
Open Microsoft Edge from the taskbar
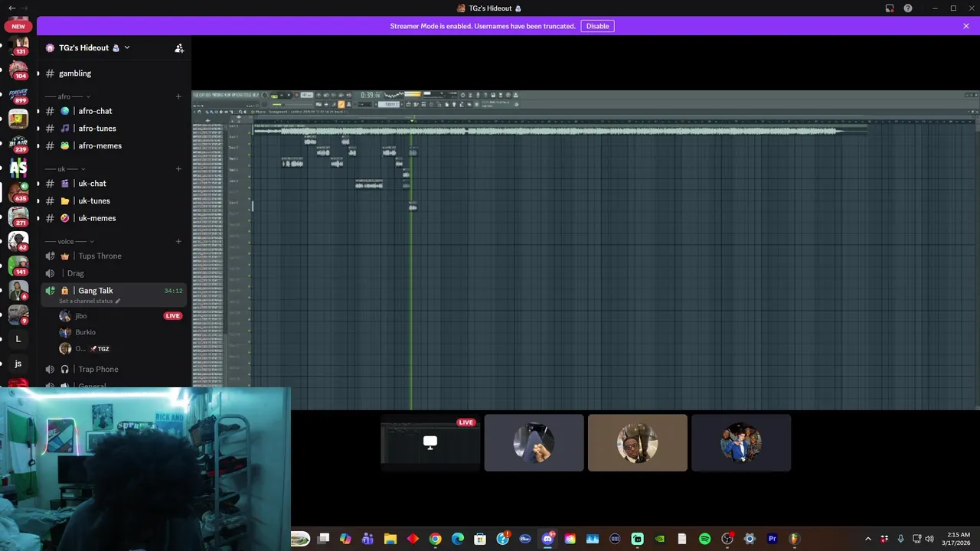coord(458,539)
